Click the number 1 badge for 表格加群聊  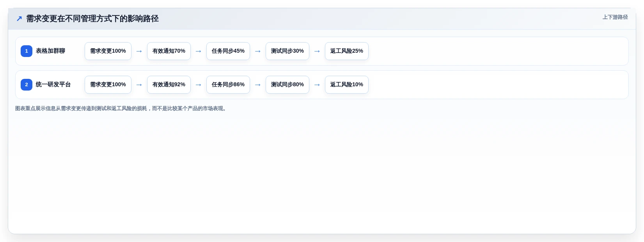pos(27,51)
